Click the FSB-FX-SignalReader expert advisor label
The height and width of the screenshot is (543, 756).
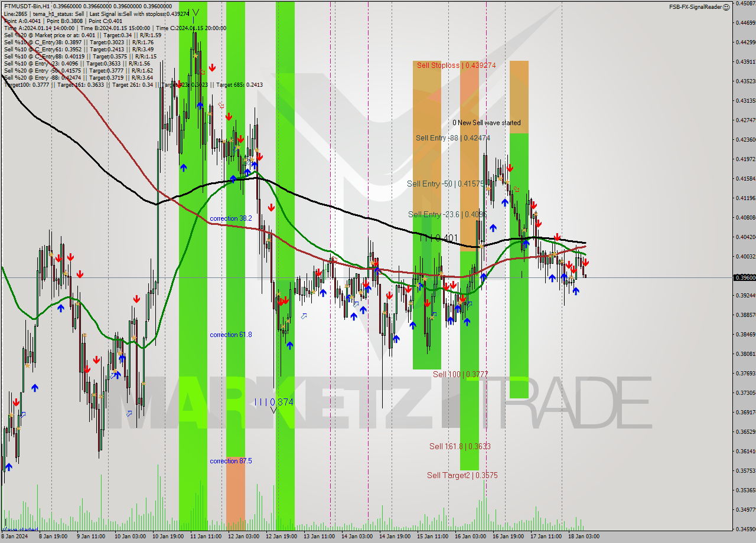[695, 6]
